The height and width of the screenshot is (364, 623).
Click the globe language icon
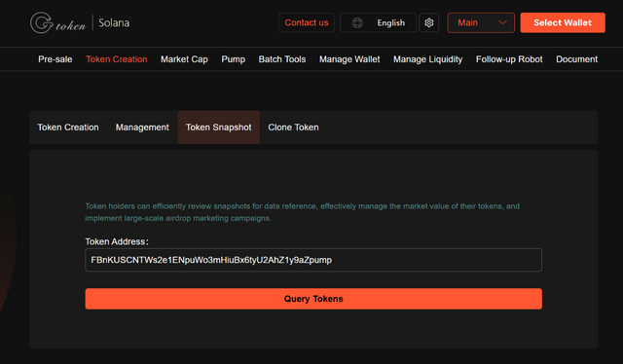tap(357, 23)
